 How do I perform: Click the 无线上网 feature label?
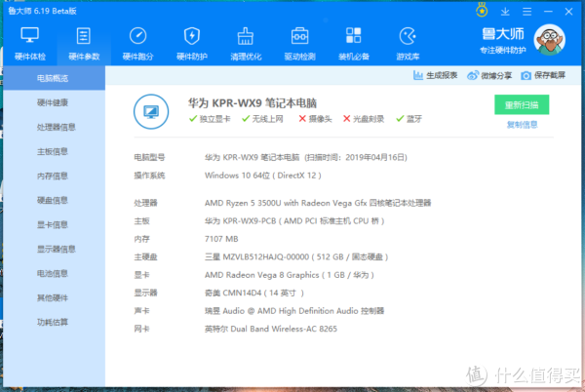tap(267, 119)
